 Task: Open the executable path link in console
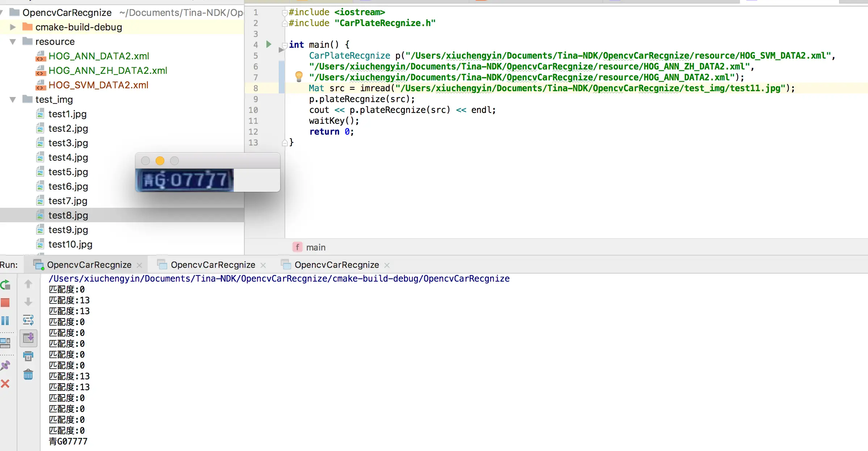279,279
